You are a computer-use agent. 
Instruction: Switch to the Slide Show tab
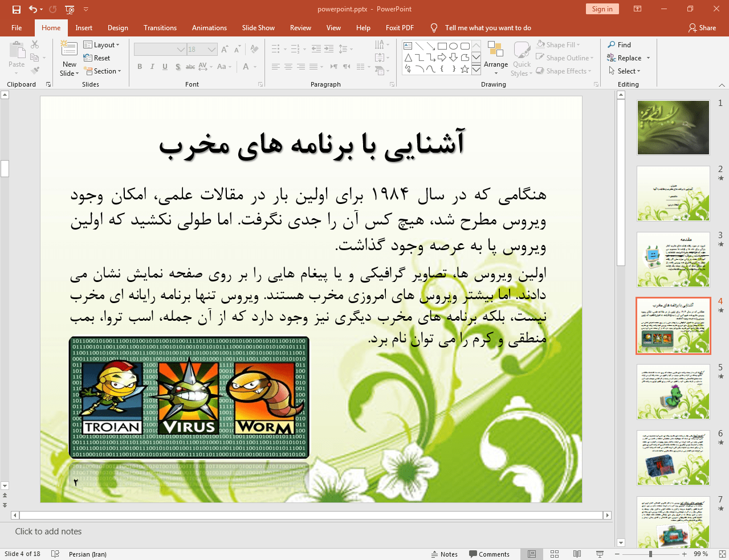pyautogui.click(x=258, y=28)
